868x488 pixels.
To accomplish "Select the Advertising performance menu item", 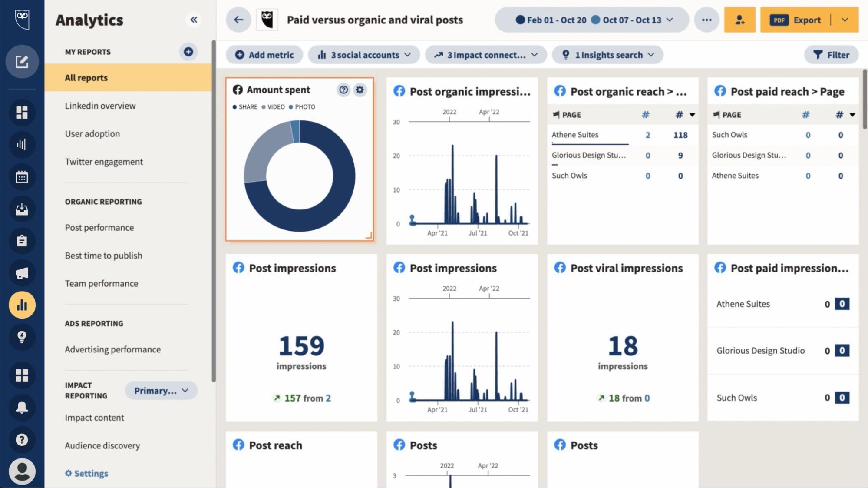I will 112,349.
